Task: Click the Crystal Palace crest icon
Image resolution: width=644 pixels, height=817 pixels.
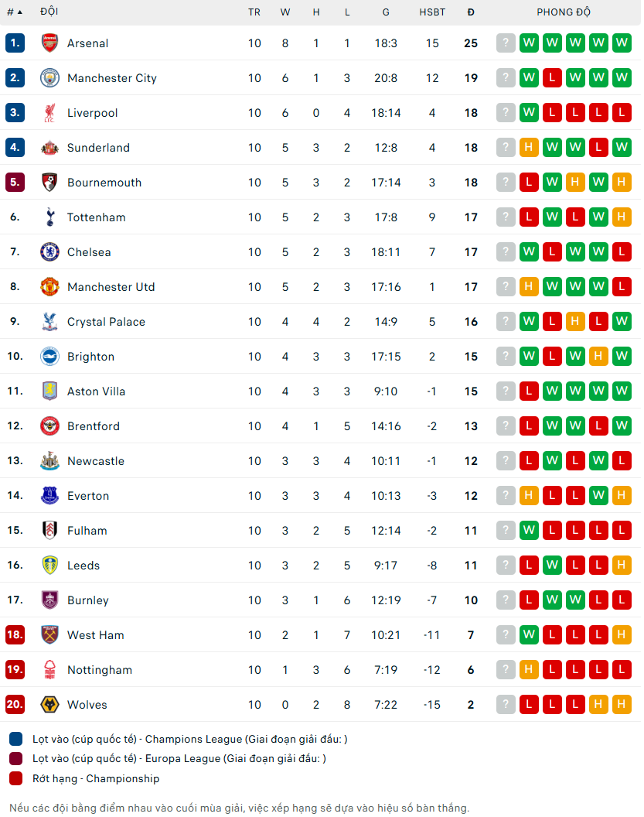Action: [x=49, y=322]
